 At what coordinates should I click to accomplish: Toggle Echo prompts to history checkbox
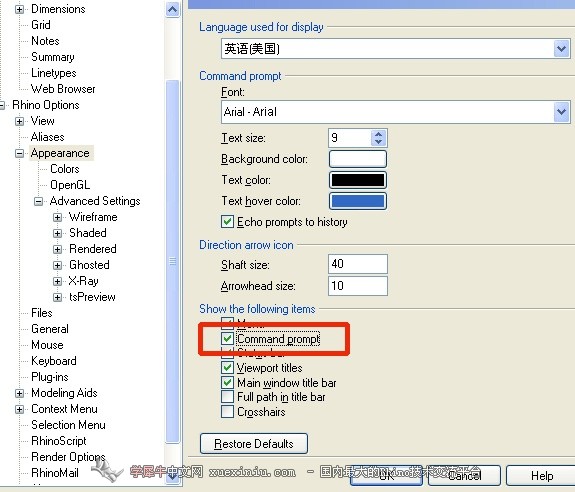point(227,222)
